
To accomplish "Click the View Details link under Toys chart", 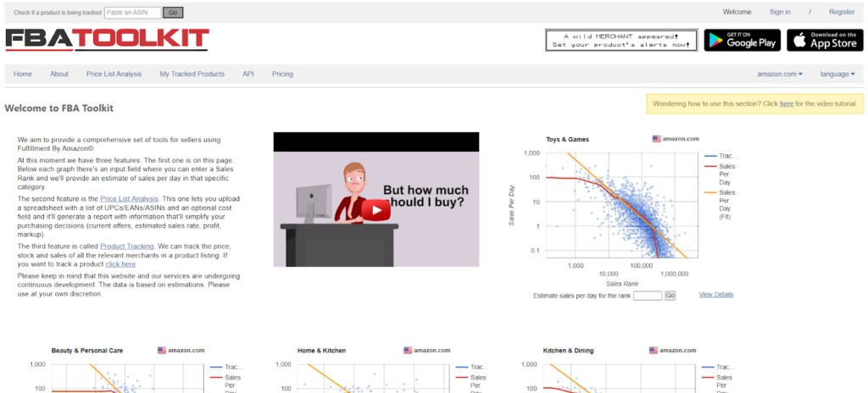I will 716,295.
